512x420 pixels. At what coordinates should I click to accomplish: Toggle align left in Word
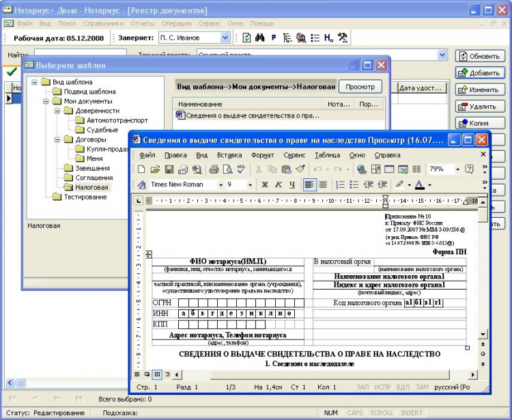pyautogui.click(x=309, y=185)
